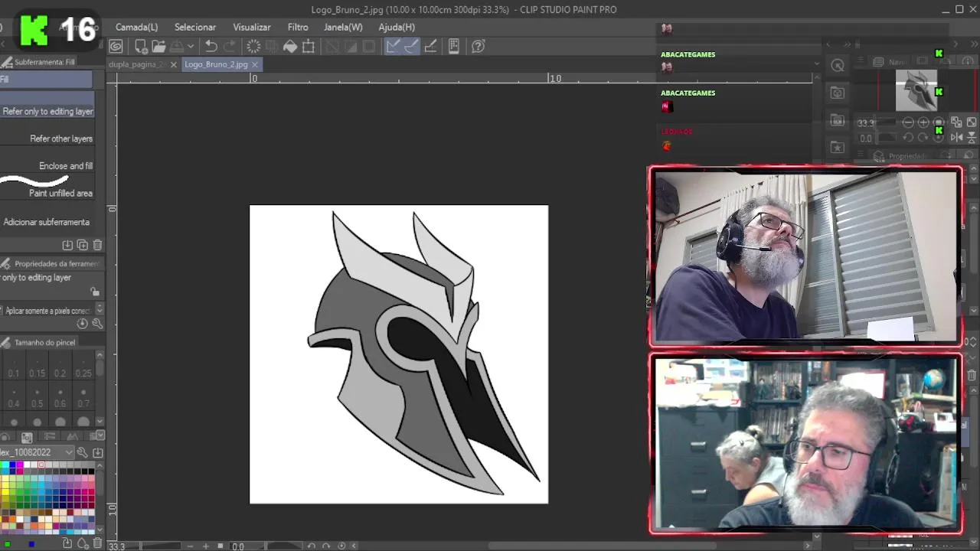Open the Filtro menu
The width and height of the screenshot is (980, 551).
tap(298, 27)
